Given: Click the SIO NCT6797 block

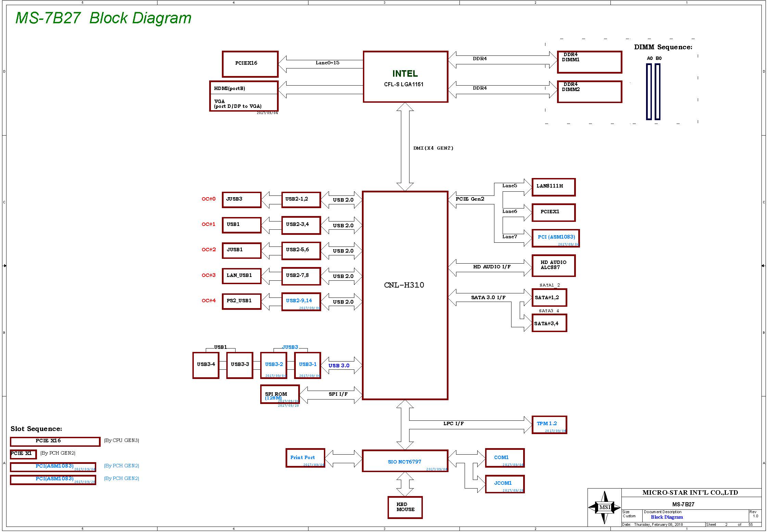Looking at the screenshot, I should click(405, 461).
